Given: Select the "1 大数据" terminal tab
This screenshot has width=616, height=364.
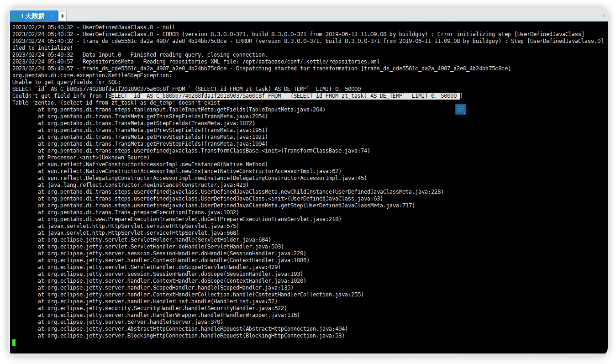Looking at the screenshot, I should 32,15.
